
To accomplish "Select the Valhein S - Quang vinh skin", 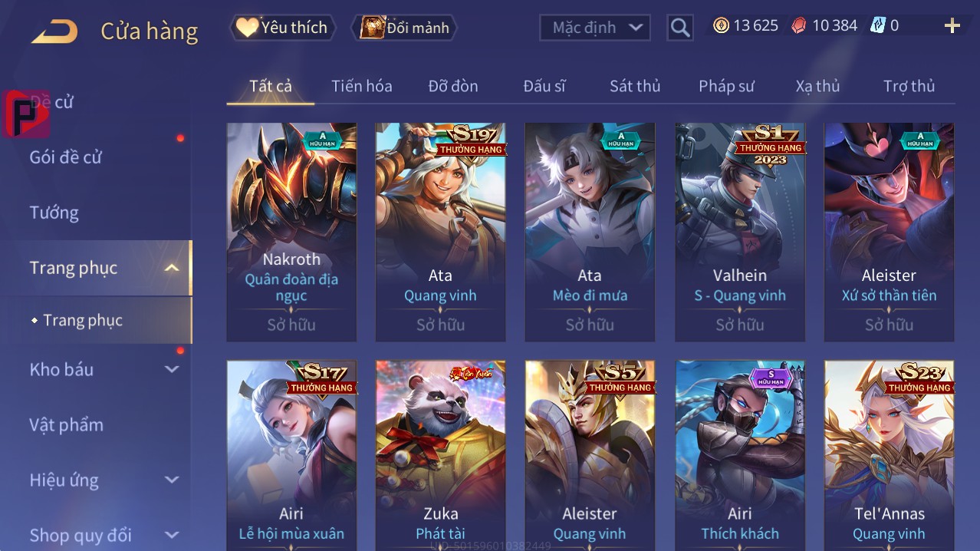I will (740, 232).
